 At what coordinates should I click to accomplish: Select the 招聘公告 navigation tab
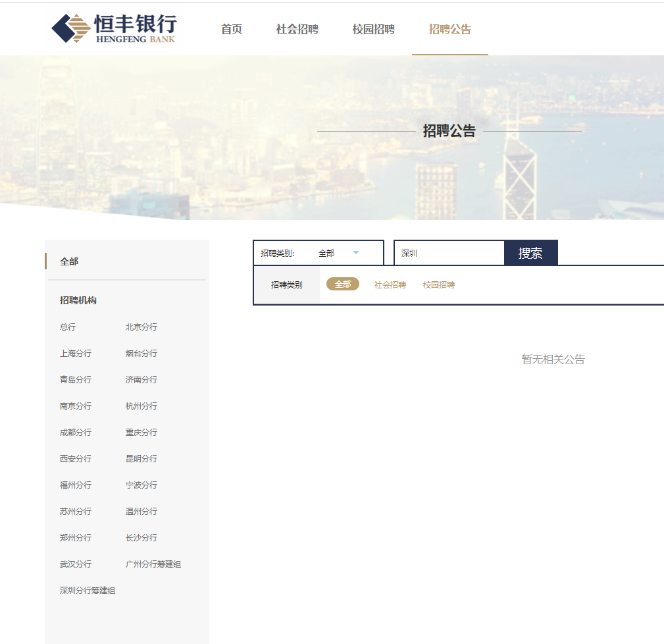449,29
